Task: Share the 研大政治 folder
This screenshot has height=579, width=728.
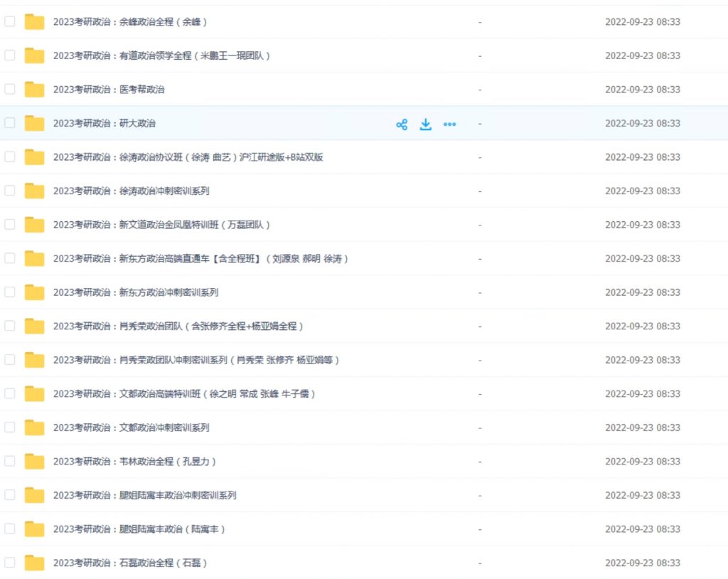Action: coord(402,124)
